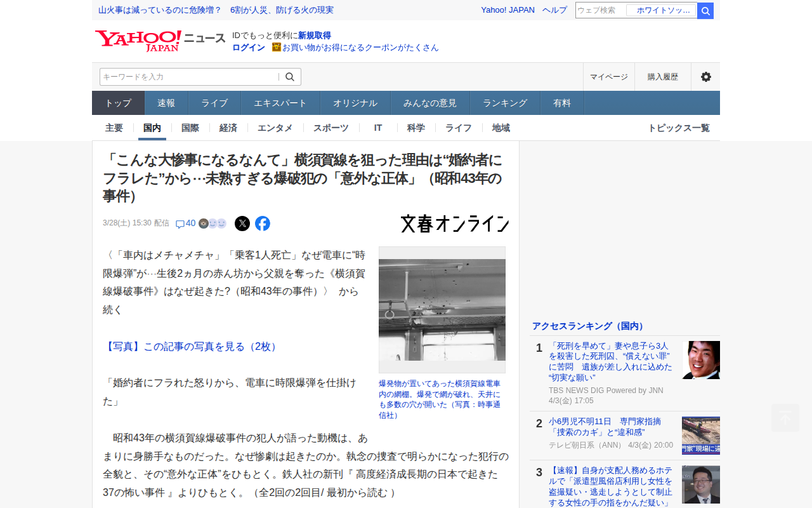Share the article on X
Image resolution: width=812 pixels, height=508 pixels.
point(242,224)
